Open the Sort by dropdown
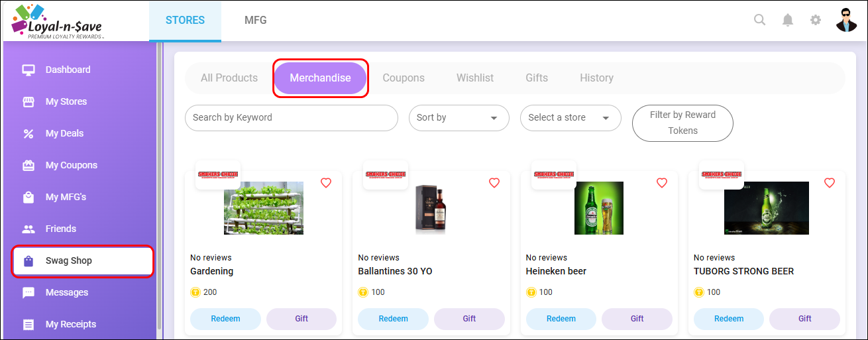868x340 pixels. pos(459,117)
